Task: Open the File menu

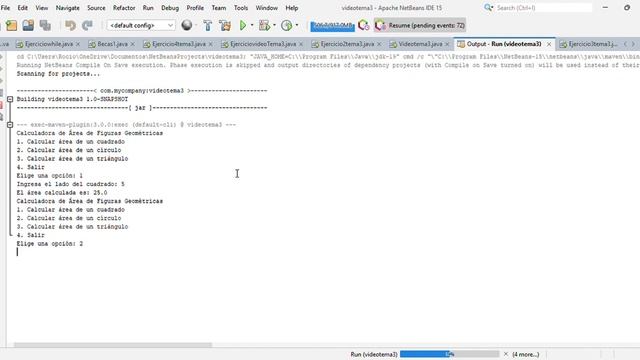Action: click(x=5, y=8)
